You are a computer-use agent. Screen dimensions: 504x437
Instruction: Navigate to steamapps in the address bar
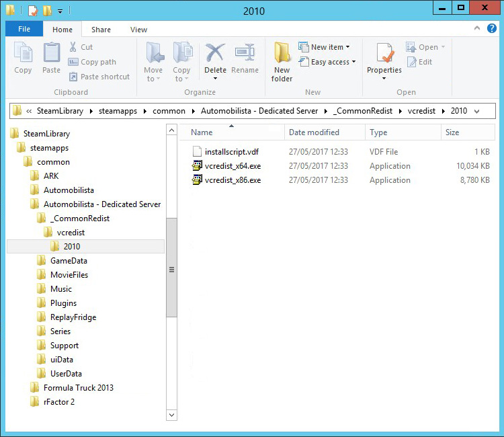118,111
